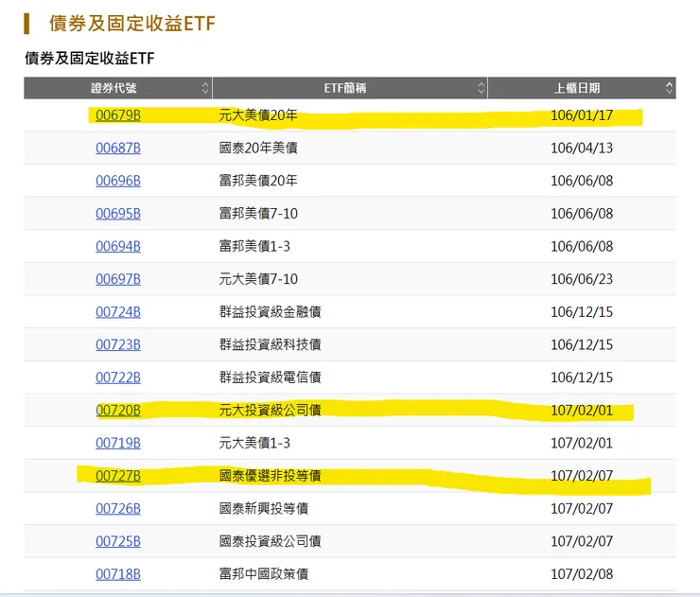
Task: Open the 00725B ETF link
Action: (x=118, y=541)
